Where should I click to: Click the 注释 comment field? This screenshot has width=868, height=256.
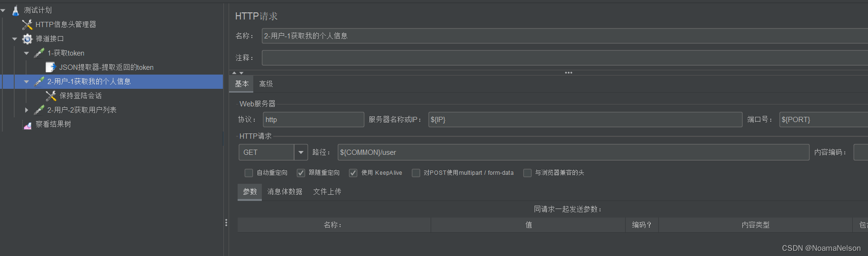(x=565, y=58)
